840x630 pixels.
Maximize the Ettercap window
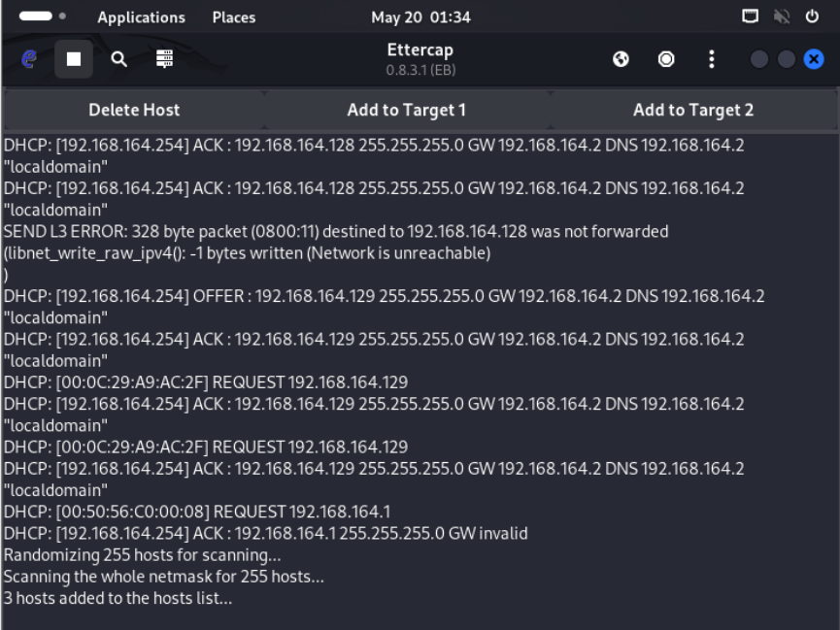coord(787,59)
